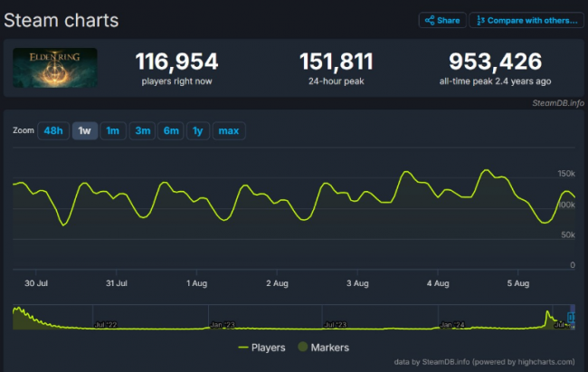Click the navigator range handle at right edge
588x372 pixels.
[x=571, y=318]
